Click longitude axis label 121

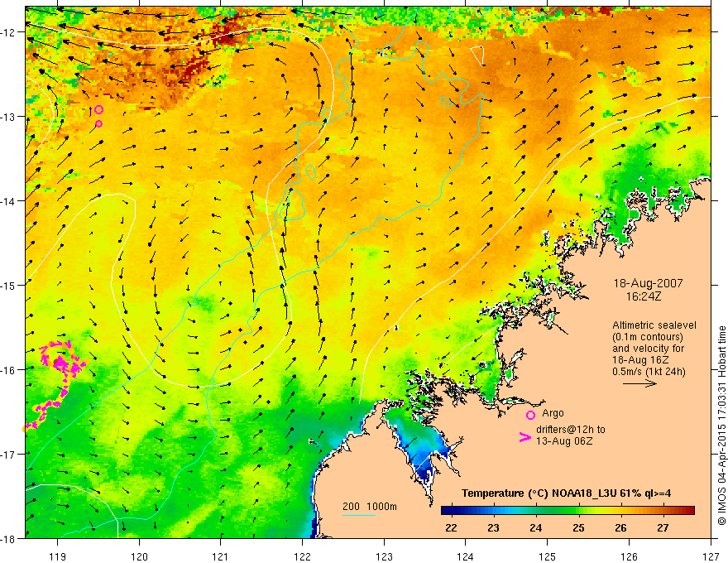pos(221,556)
